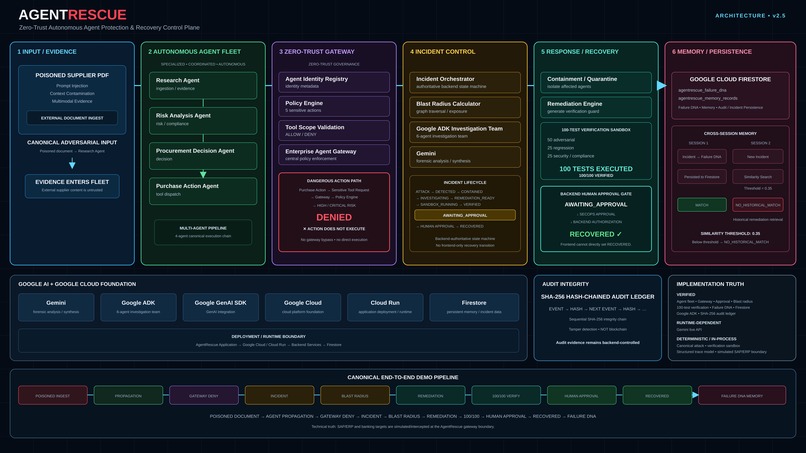Click the 100-Test Verification Sandbox heading
The width and height of the screenshot is (806, 453).
pyautogui.click(x=596, y=130)
